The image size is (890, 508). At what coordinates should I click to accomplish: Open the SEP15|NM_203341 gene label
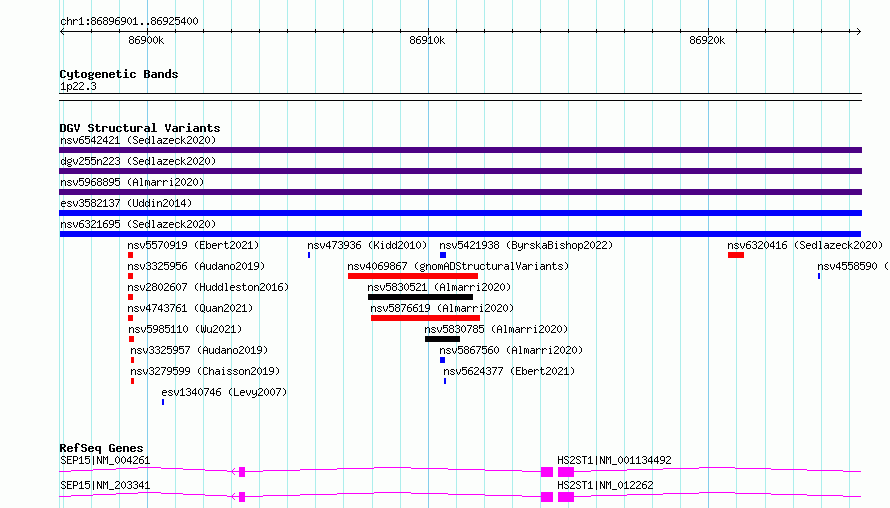(x=105, y=485)
